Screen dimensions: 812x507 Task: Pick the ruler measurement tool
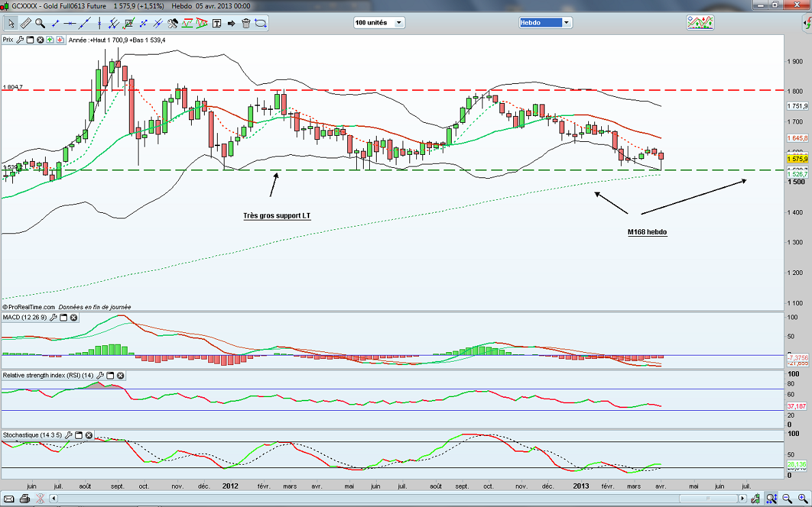tap(26, 23)
